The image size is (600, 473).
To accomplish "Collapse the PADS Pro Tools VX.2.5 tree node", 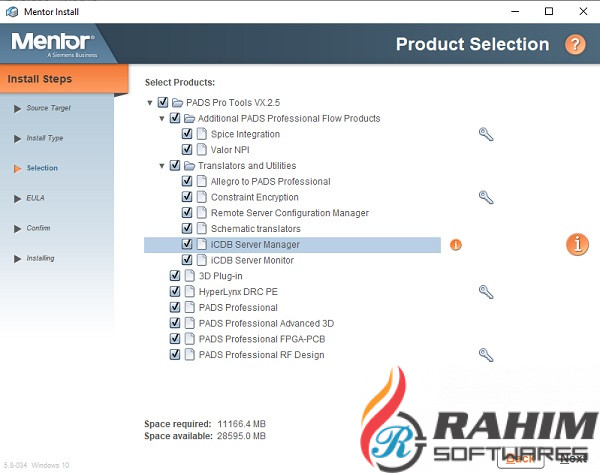I will click(150, 103).
